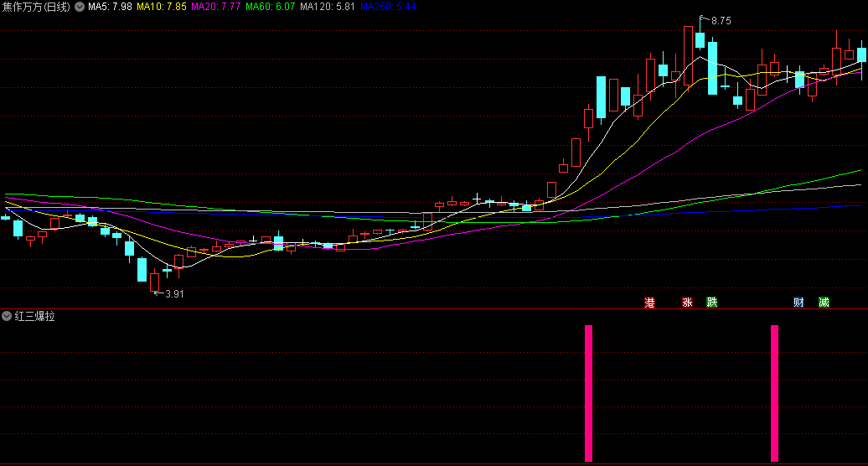868x466 pixels.
Task: Click the red 港 marker icon
Action: click(649, 303)
